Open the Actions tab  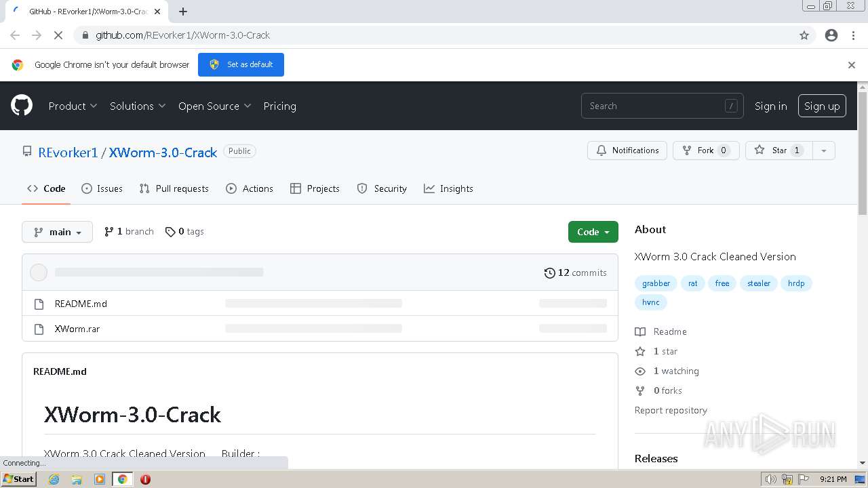(250, 188)
